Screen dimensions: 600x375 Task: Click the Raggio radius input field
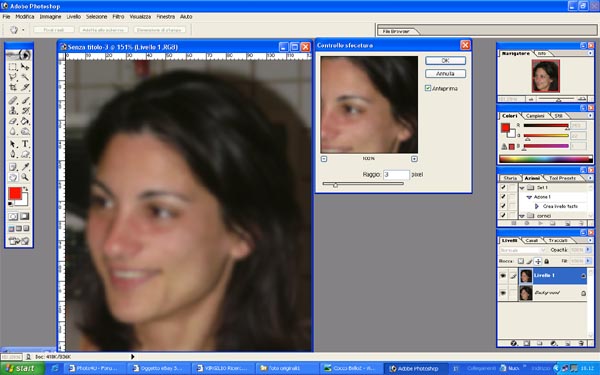coord(396,174)
